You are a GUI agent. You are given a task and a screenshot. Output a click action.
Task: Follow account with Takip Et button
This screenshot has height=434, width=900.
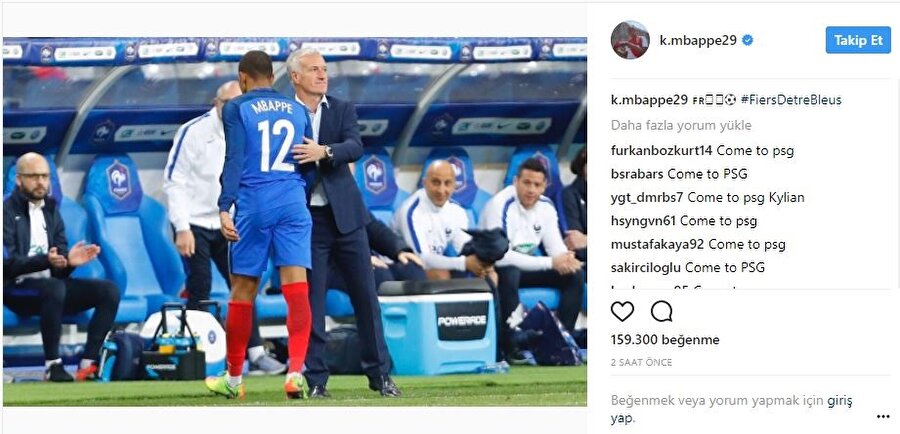[858, 40]
